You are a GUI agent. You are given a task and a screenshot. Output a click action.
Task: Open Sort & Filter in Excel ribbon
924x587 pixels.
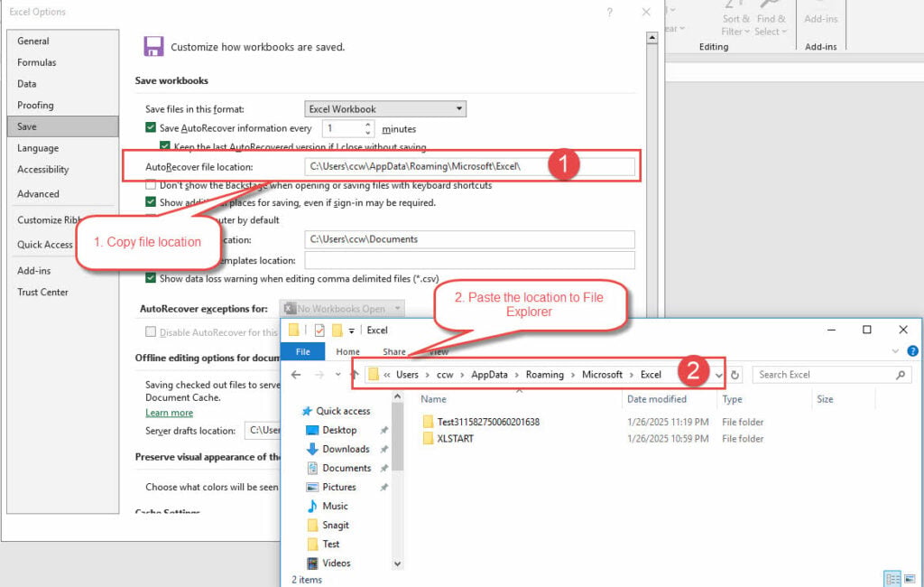pos(736,19)
